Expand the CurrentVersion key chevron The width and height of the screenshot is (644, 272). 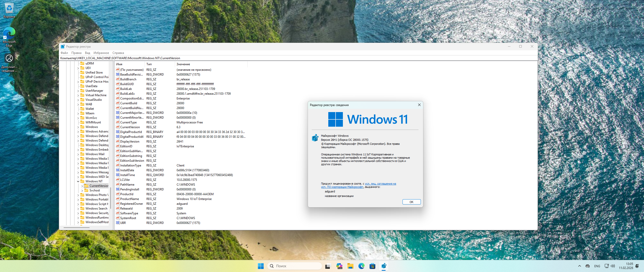(82, 186)
